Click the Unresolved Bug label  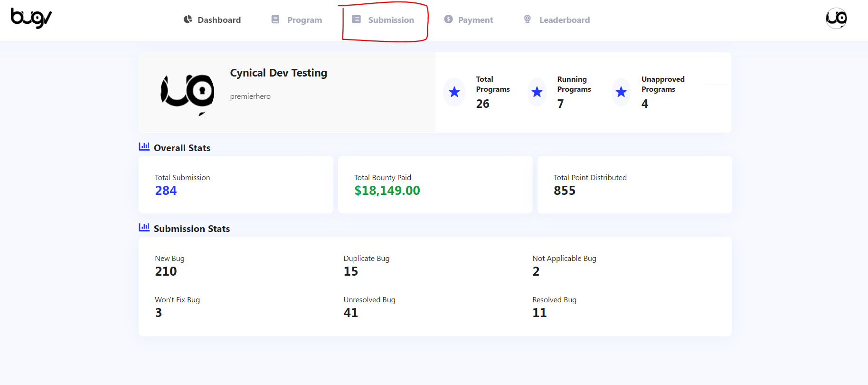(369, 300)
